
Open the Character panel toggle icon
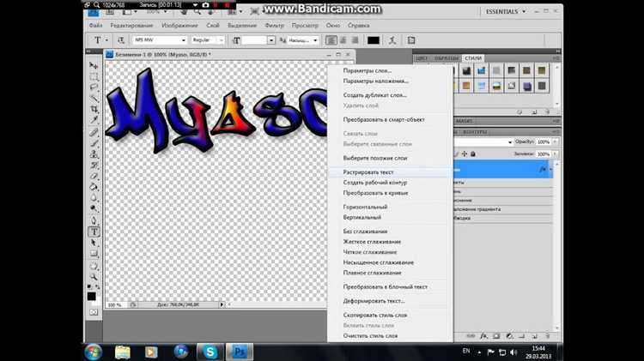(x=411, y=40)
